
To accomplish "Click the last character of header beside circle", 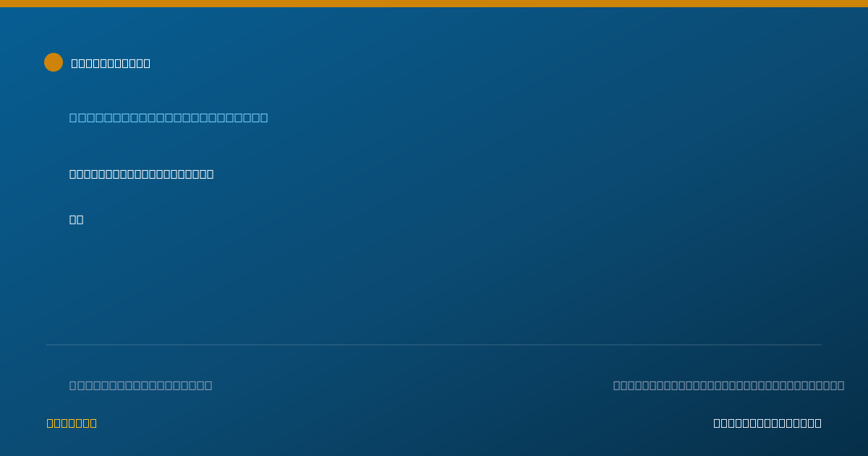I will (147, 63).
